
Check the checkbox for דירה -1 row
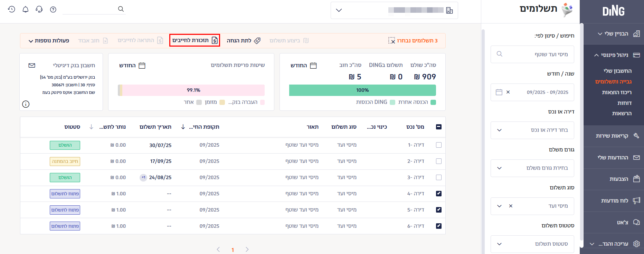(x=439, y=145)
